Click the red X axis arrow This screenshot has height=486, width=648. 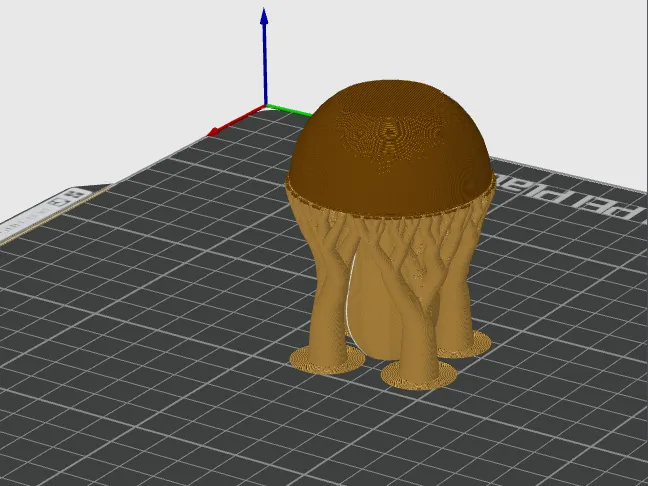pyautogui.click(x=236, y=121)
